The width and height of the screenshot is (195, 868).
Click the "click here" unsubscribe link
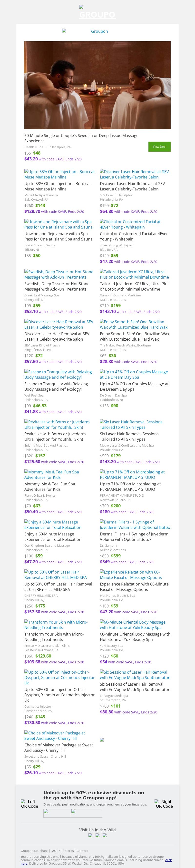pyautogui.click(x=168, y=860)
